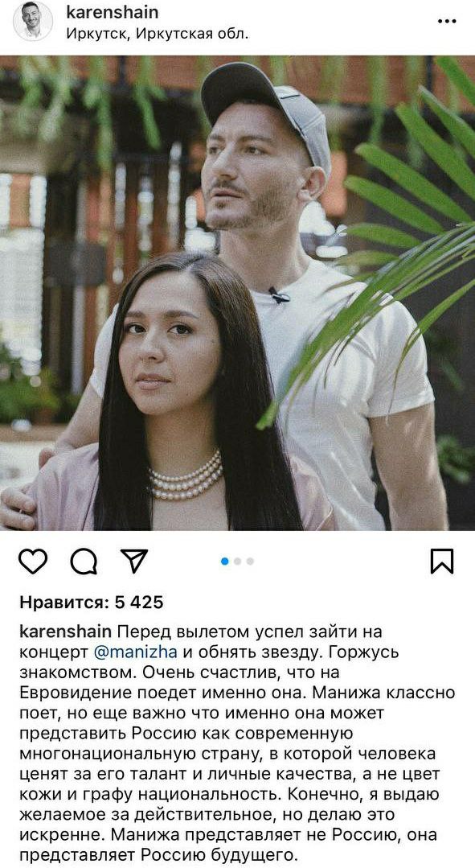The height and width of the screenshot is (868, 475).
Task: Open the karenshain username in the caption
Action: (66, 631)
